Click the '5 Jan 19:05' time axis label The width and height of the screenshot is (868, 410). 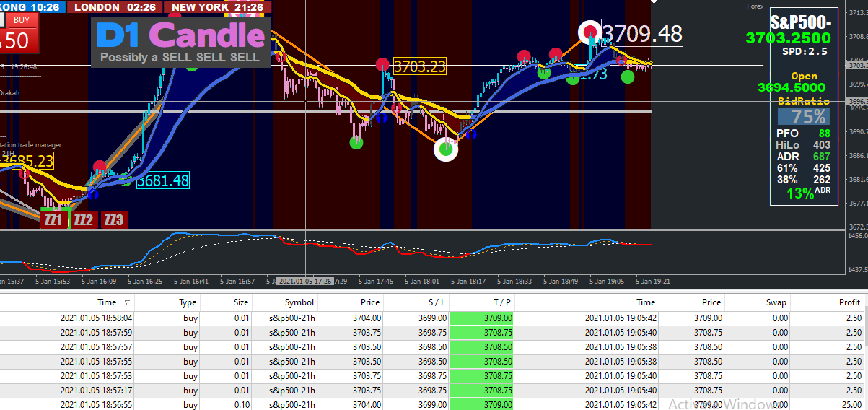(607, 282)
